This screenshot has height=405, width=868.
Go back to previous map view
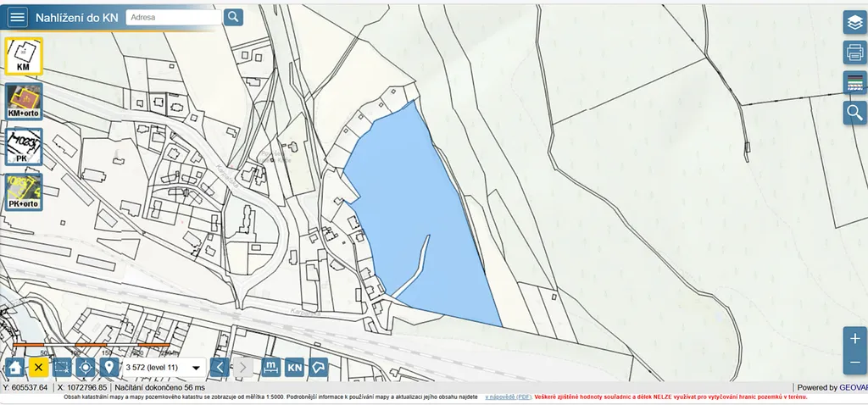219,367
